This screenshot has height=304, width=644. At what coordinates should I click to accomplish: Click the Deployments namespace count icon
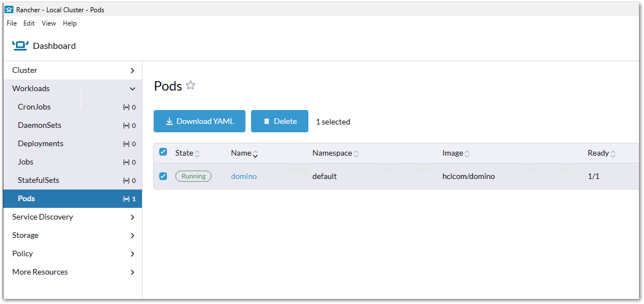coord(126,144)
